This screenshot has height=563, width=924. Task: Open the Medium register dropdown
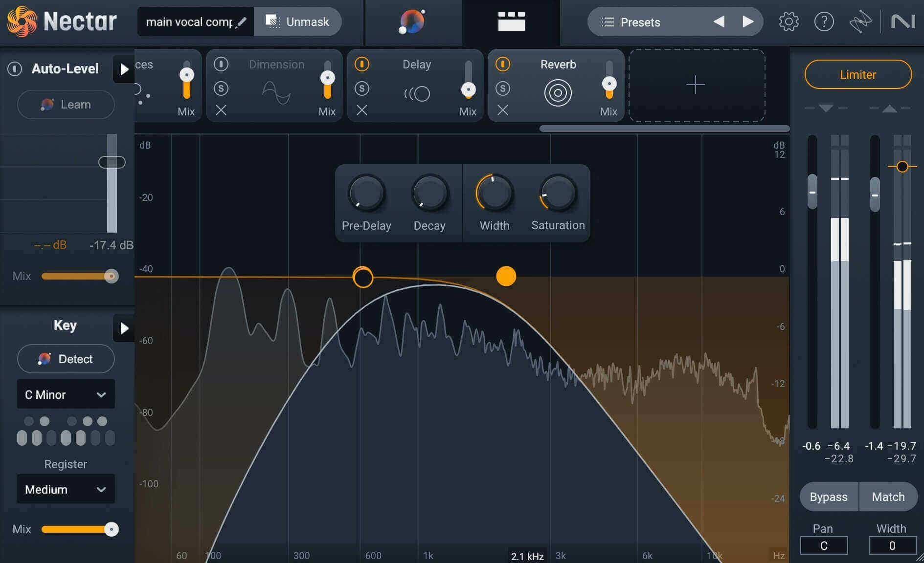tap(66, 489)
